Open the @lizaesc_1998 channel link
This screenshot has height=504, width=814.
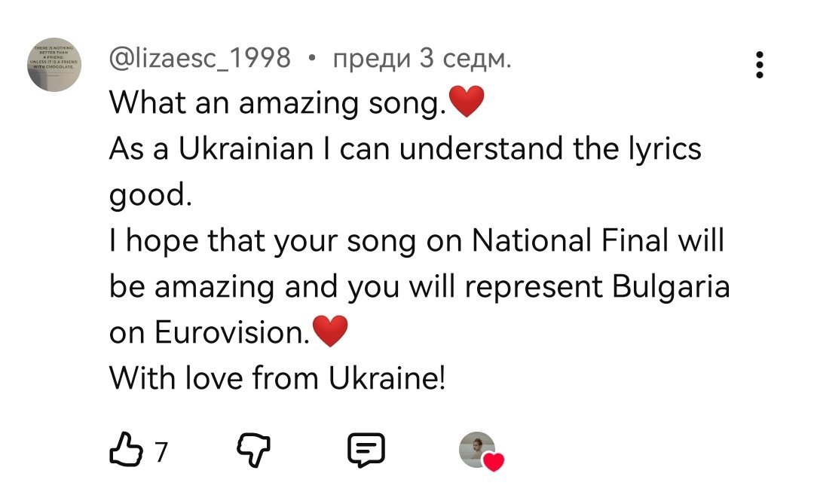tap(200, 58)
